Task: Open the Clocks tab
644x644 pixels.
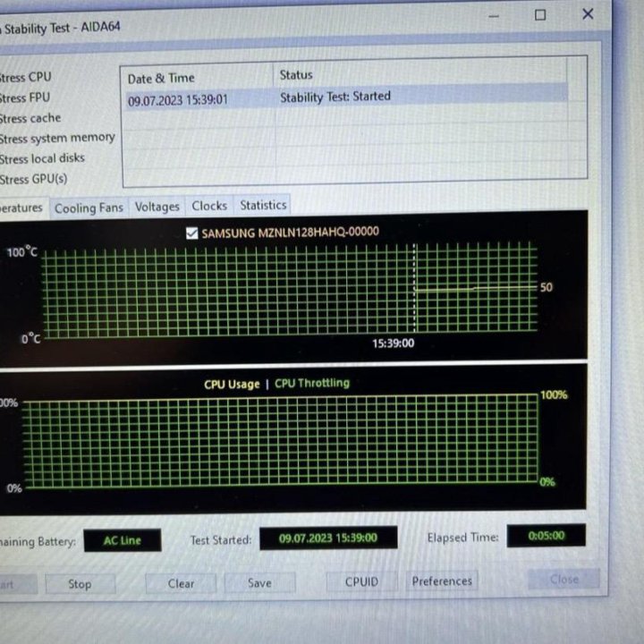Action: pyautogui.click(x=209, y=206)
